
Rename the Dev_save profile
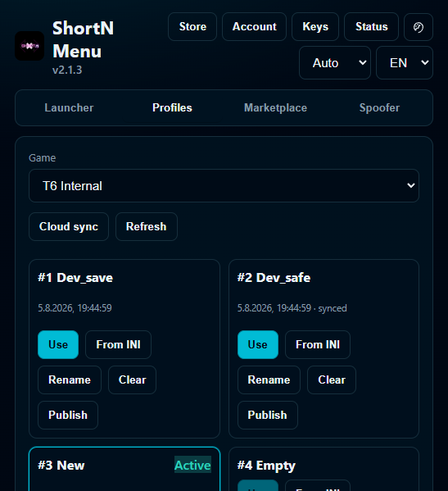pyautogui.click(x=70, y=380)
